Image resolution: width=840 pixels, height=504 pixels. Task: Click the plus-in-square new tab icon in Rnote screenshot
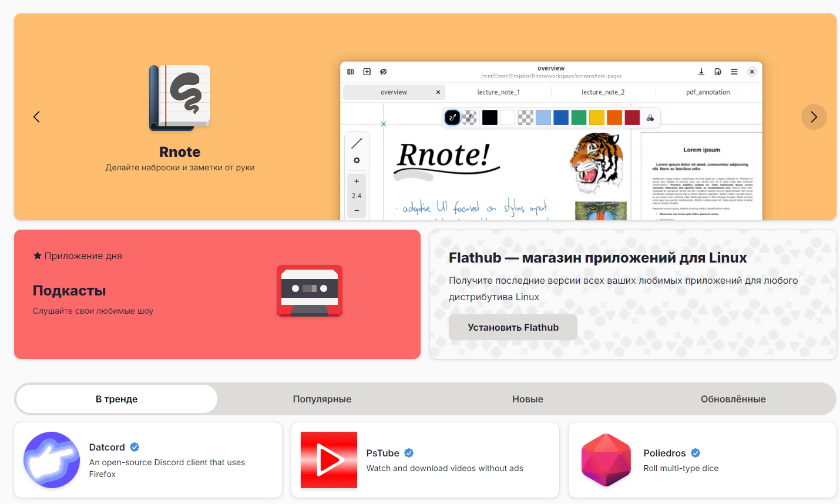pyautogui.click(x=367, y=72)
